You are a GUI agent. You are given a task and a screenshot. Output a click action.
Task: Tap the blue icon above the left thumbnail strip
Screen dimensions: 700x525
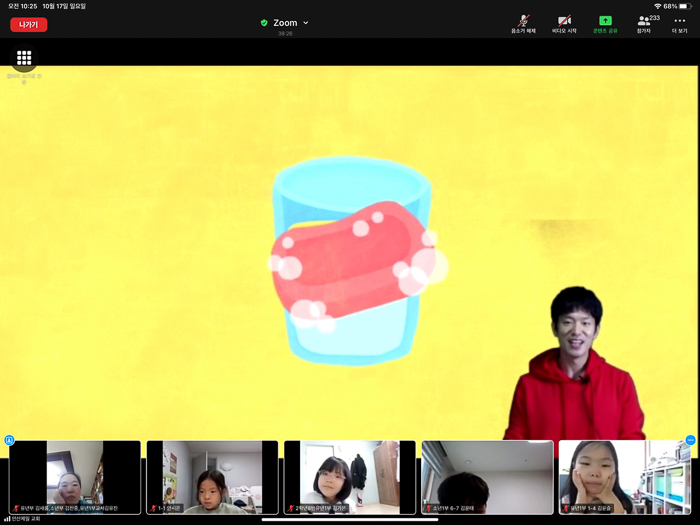(x=9, y=440)
